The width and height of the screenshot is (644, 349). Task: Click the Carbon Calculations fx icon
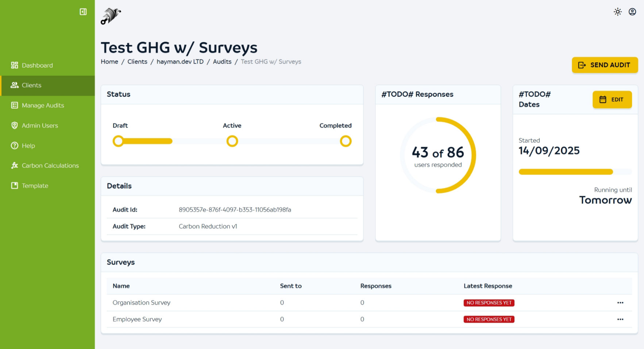15,165
